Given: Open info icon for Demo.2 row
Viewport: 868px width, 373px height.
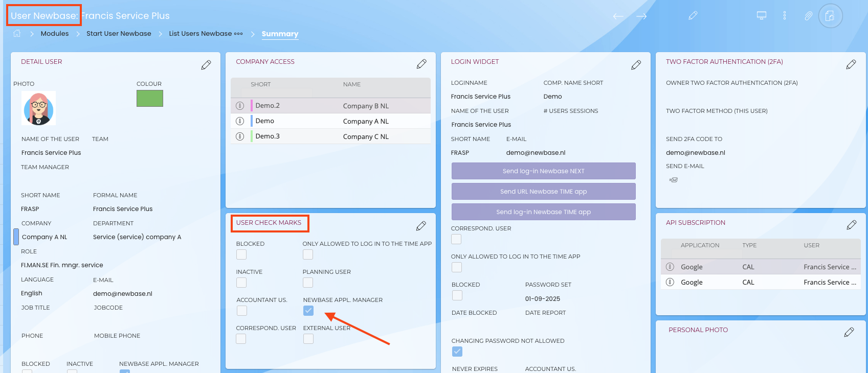Looking at the screenshot, I should click(240, 106).
